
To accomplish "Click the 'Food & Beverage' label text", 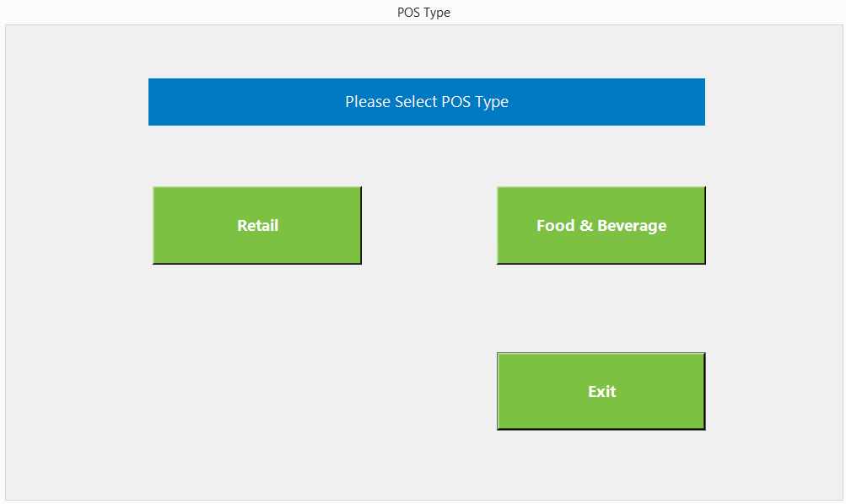I will [x=601, y=226].
